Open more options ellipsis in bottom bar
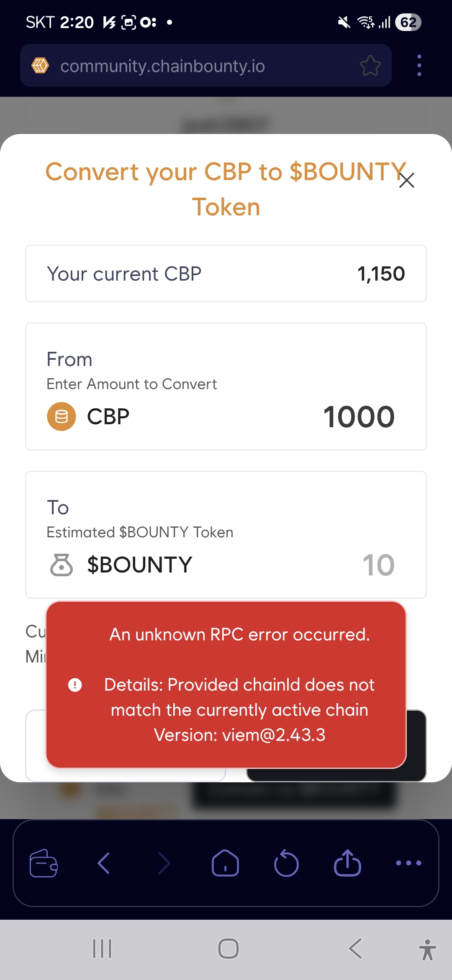This screenshot has height=980, width=452. (408, 863)
